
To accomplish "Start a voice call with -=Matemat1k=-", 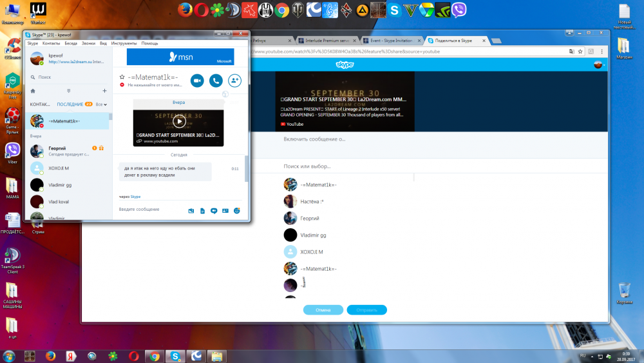I will (x=216, y=81).
